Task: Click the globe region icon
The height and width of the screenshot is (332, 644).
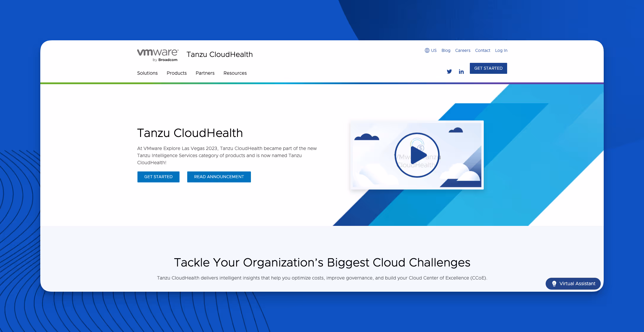Action: (427, 50)
